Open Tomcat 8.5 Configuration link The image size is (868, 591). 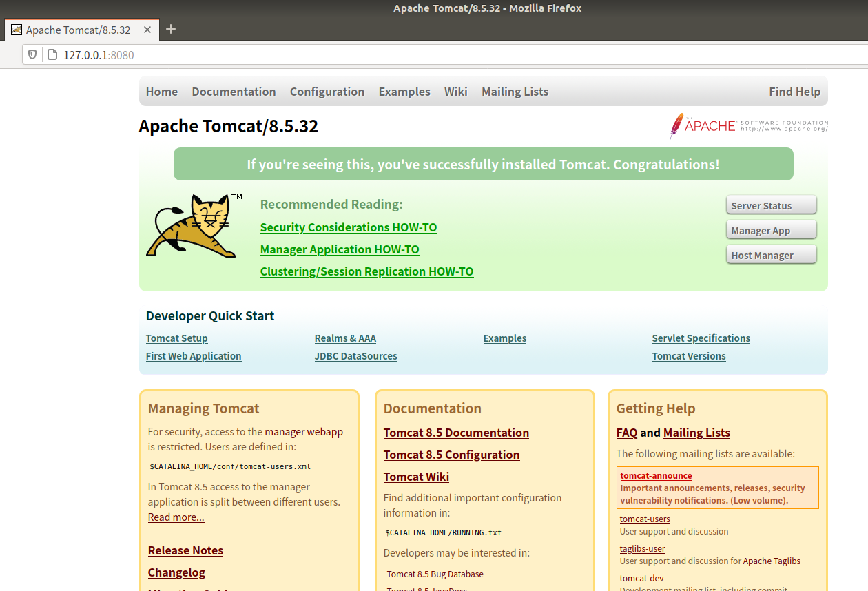coord(452,455)
